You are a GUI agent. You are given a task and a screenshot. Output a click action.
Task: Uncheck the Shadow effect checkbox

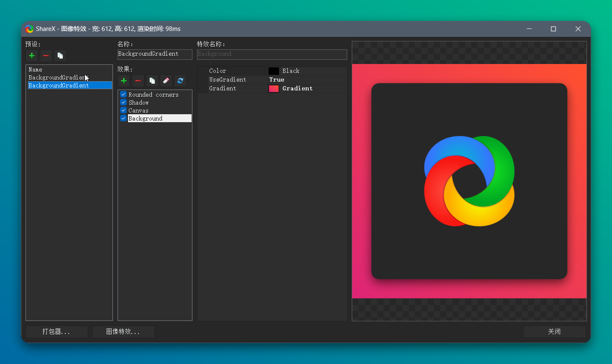123,103
